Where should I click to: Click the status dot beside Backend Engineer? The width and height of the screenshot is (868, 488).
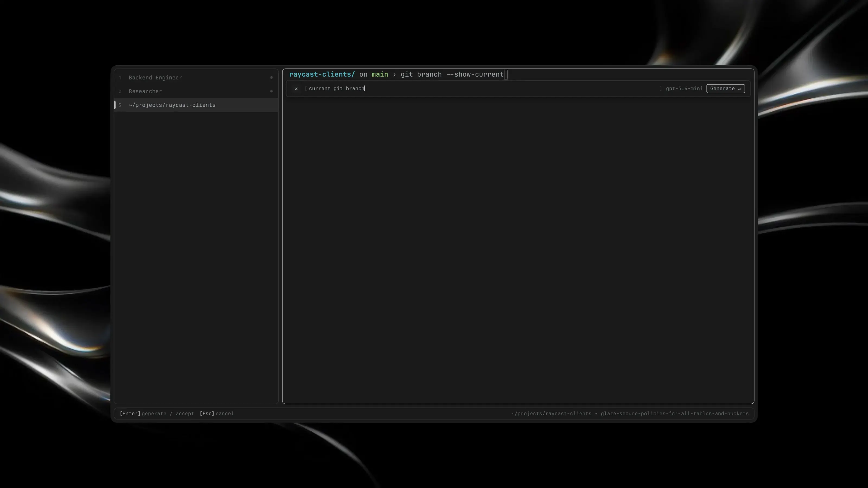[271, 78]
